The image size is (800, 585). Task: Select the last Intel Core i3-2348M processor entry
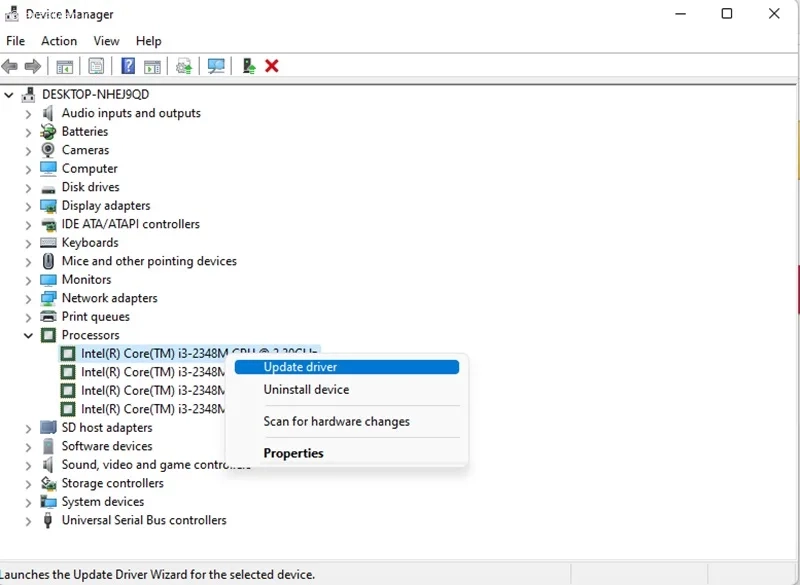tap(150, 409)
